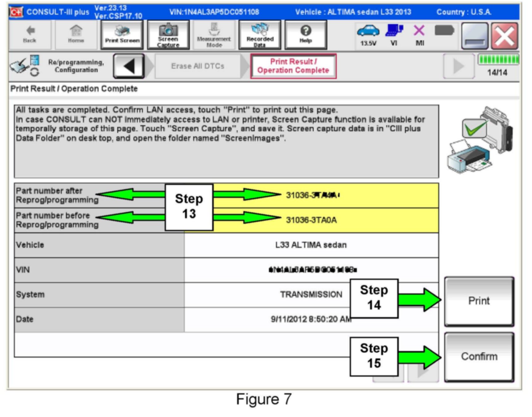This screenshot has width=532, height=417.
Task: Select Print Result / Operation Complete step
Action: pyautogui.click(x=293, y=66)
